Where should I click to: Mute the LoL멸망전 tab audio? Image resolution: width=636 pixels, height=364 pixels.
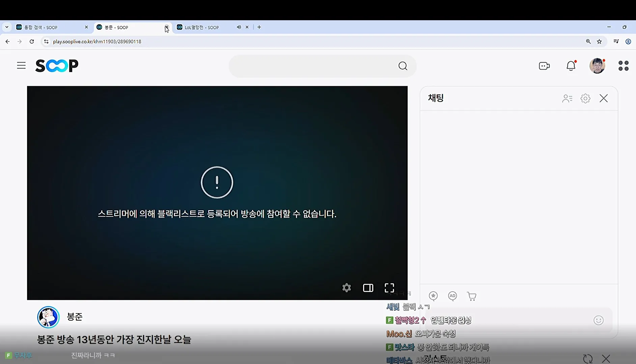(x=239, y=27)
